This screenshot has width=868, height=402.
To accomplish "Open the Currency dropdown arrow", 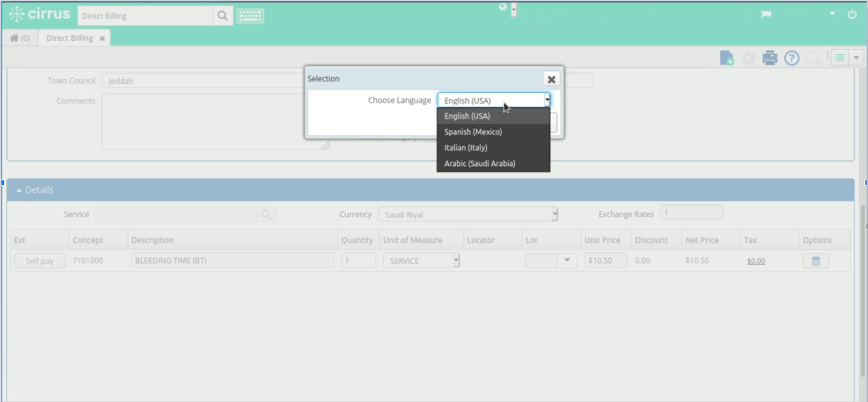I will [x=556, y=214].
